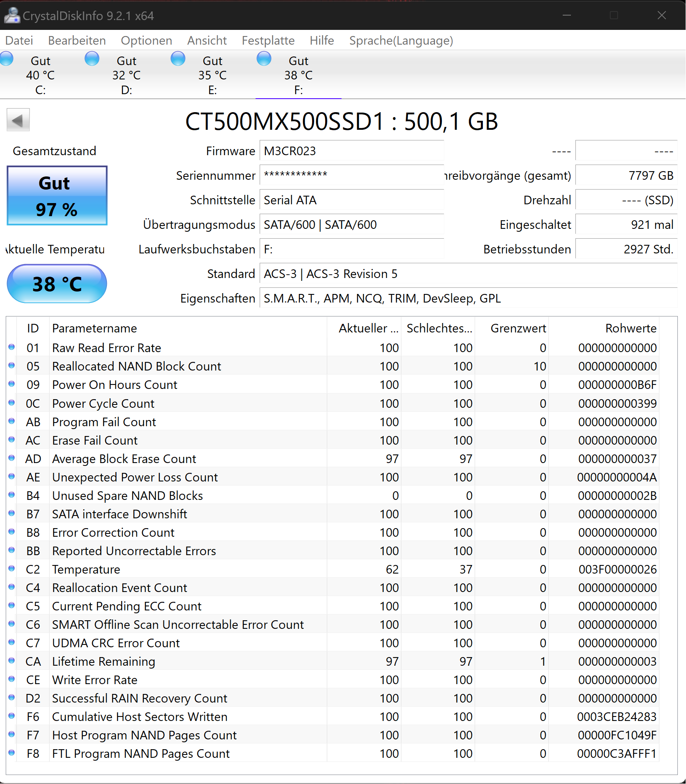Viewport: 686px width, 784px height.
Task: Click status dot for Power On Hours Count
Action: point(11,384)
